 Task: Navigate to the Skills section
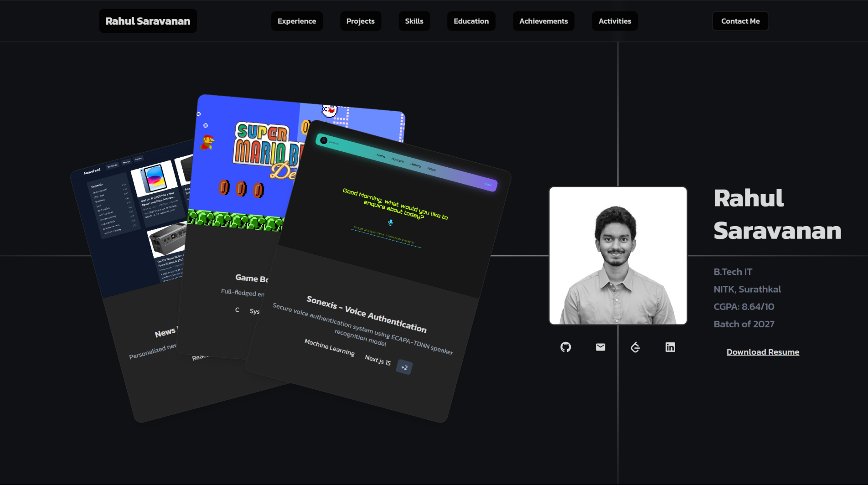[x=414, y=21]
